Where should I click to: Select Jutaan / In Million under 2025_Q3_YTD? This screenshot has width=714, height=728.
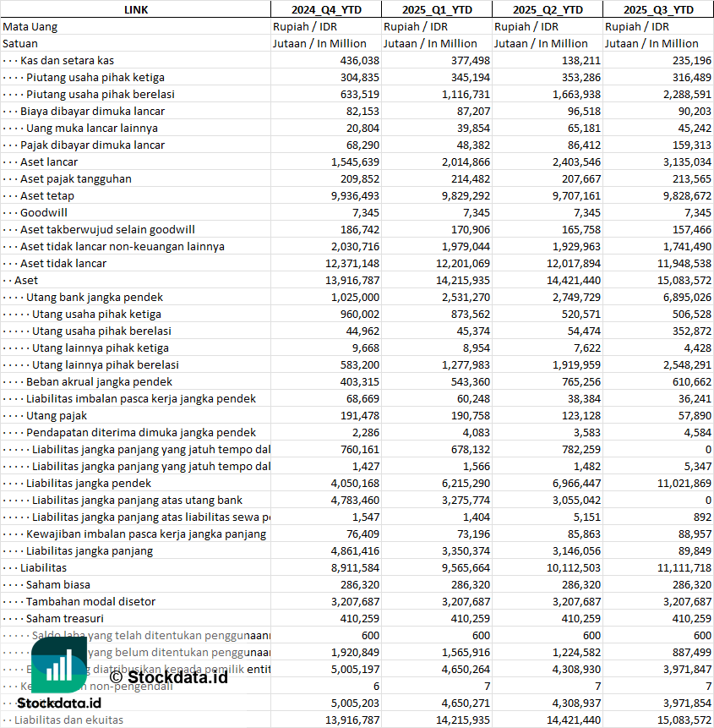point(651,44)
